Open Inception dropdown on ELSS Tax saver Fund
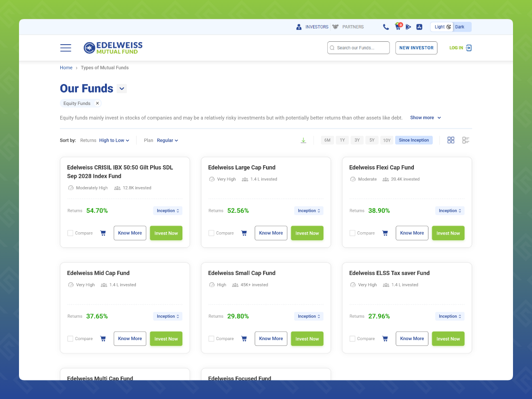 point(450,316)
